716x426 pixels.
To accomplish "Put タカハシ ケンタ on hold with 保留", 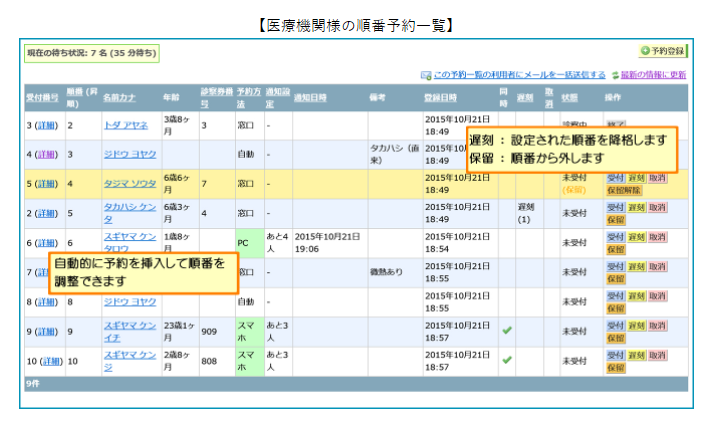I will point(616,220).
